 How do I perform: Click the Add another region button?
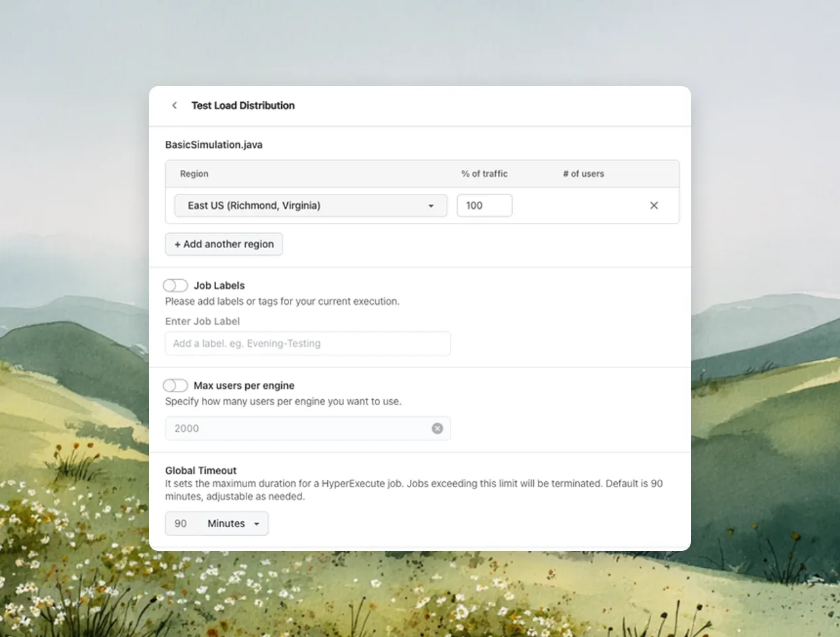(x=224, y=244)
